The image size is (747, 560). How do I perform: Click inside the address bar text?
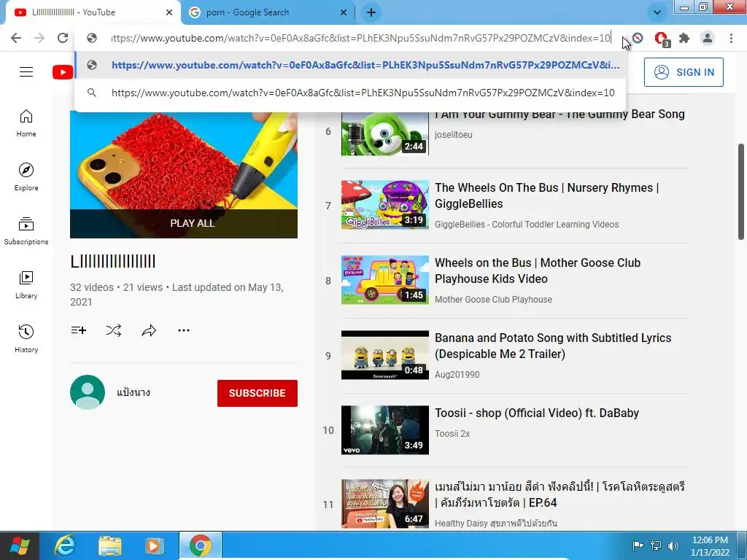coord(360,38)
